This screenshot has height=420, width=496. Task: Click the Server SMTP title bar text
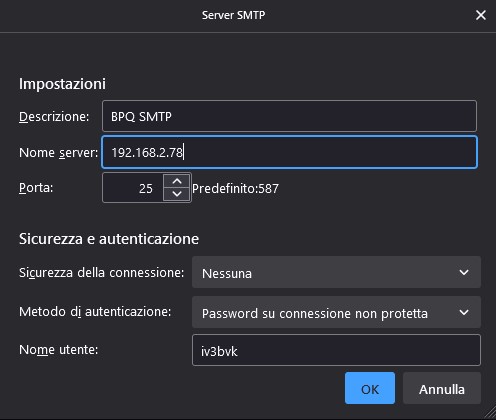click(x=233, y=15)
